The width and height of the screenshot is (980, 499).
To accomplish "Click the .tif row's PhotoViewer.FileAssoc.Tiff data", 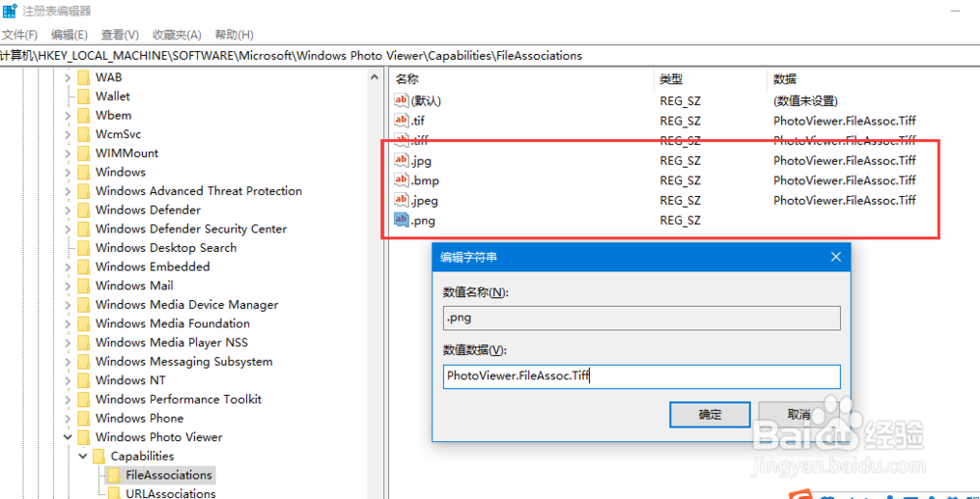I will point(845,121).
